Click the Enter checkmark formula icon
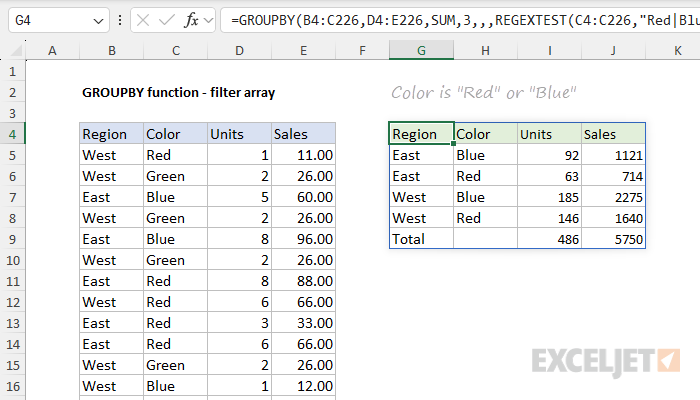 (167, 21)
